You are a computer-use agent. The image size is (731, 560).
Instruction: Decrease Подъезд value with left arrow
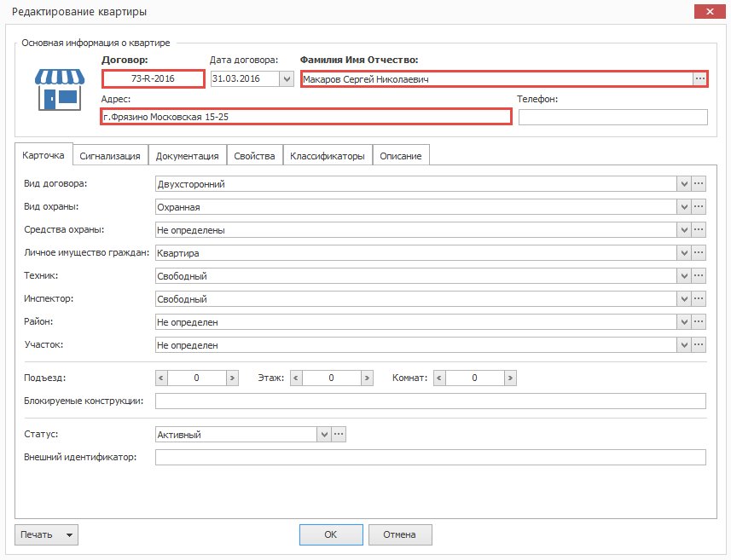point(161,378)
